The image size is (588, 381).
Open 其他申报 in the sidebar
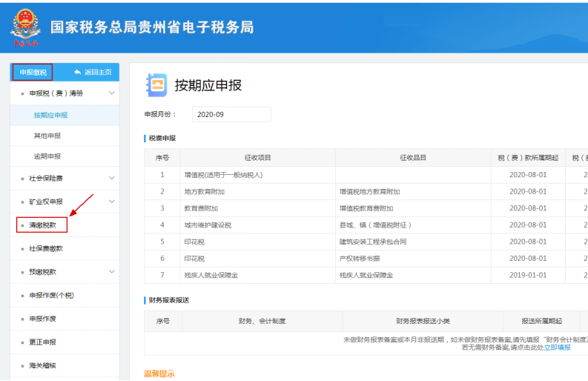(47, 136)
